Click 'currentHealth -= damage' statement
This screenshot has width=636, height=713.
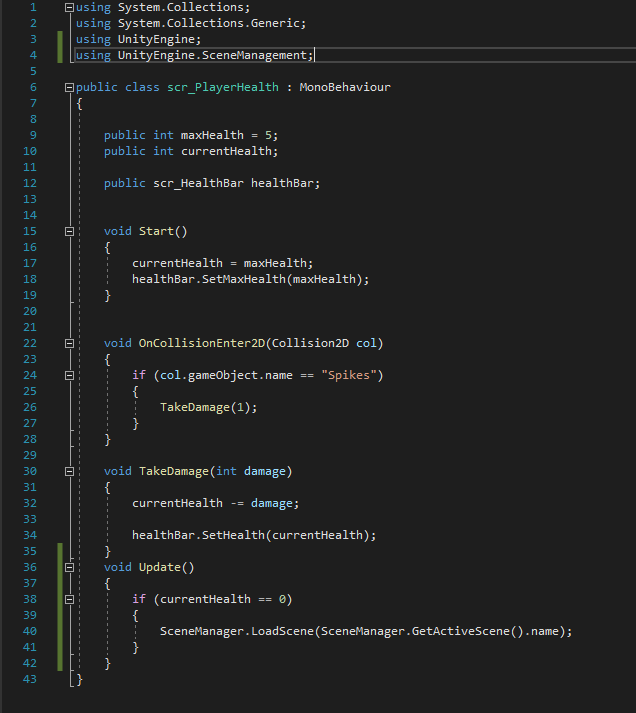(x=212, y=503)
